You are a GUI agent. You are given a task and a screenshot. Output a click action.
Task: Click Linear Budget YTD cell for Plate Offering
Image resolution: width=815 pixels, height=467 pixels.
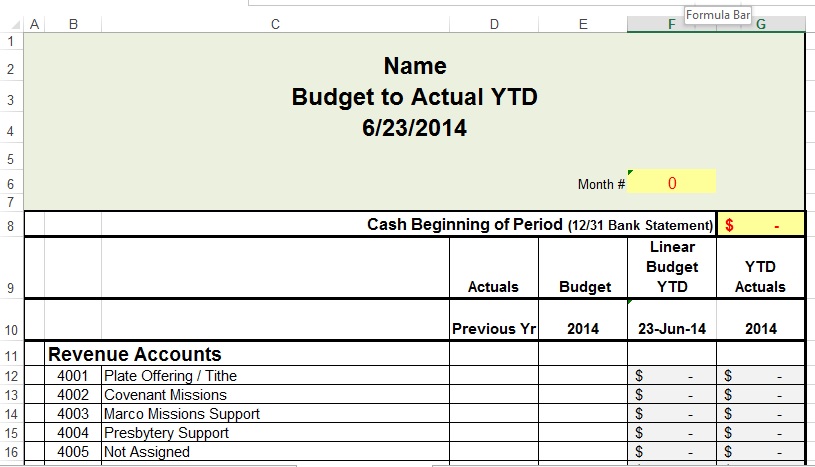point(672,375)
